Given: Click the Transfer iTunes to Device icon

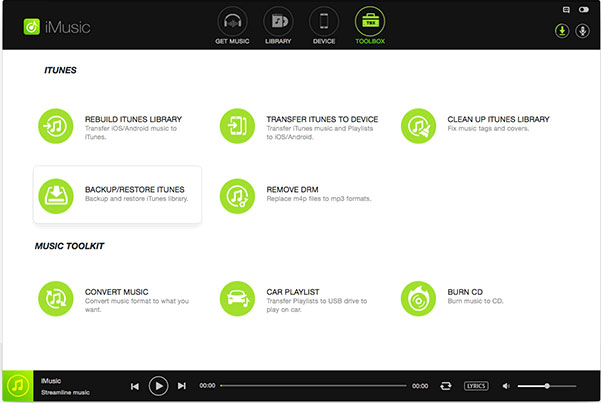Looking at the screenshot, I should click(x=236, y=126).
